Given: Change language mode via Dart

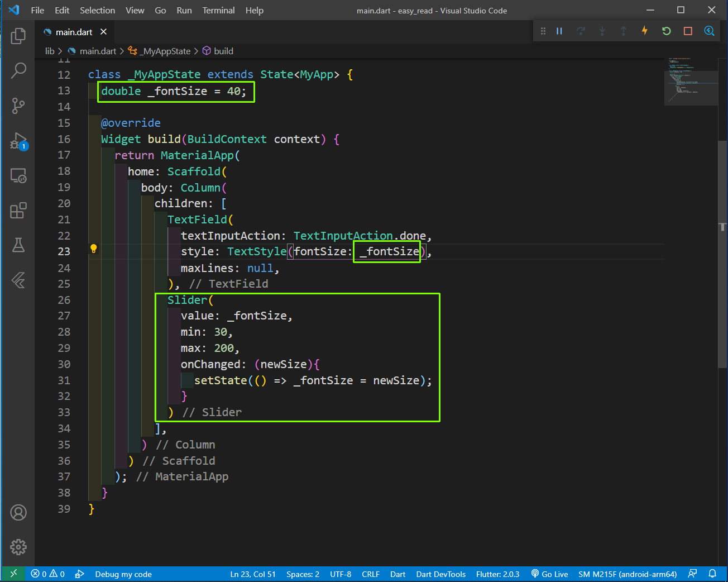Looking at the screenshot, I should pyautogui.click(x=397, y=574).
